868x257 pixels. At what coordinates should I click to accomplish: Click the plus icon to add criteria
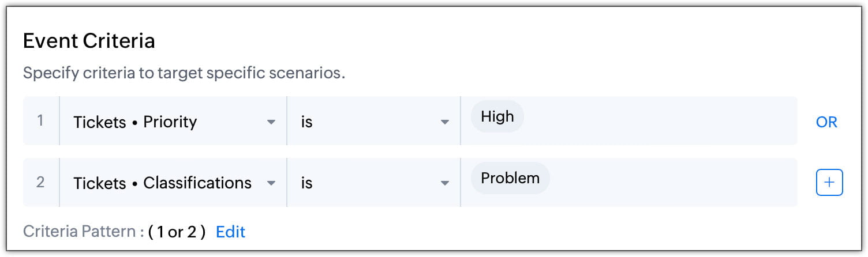click(x=829, y=182)
